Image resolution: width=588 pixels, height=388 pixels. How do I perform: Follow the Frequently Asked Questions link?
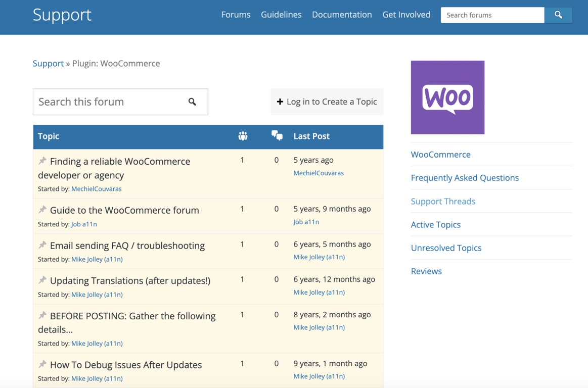point(465,177)
